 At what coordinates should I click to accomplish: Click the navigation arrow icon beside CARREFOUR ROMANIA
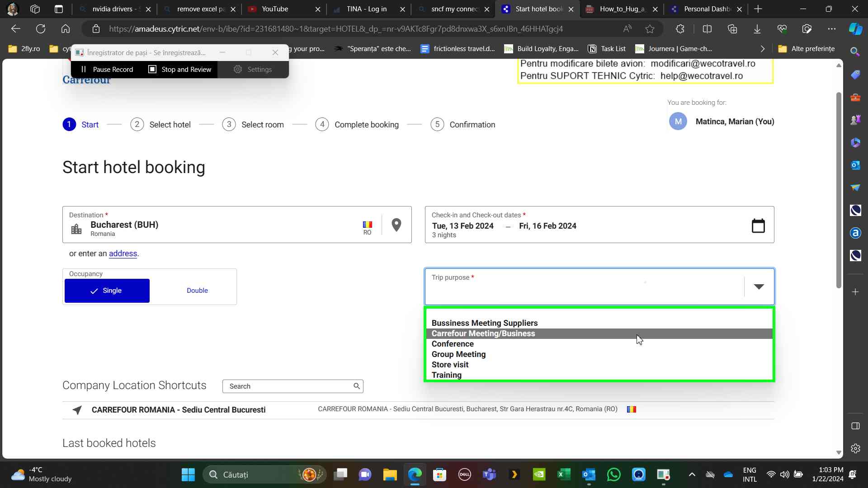[77, 410]
